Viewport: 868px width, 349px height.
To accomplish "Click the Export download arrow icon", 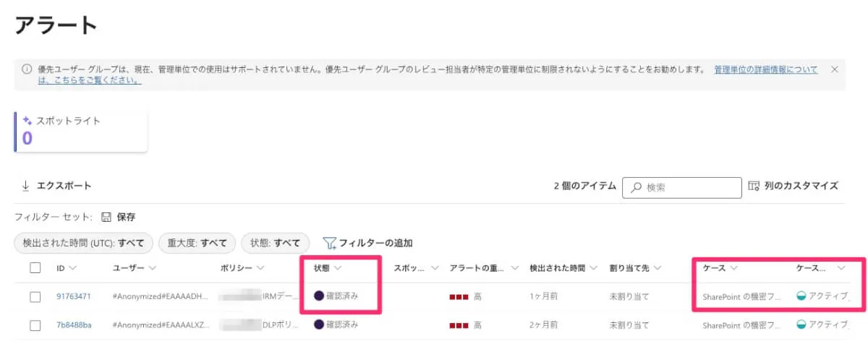I will click(x=25, y=186).
